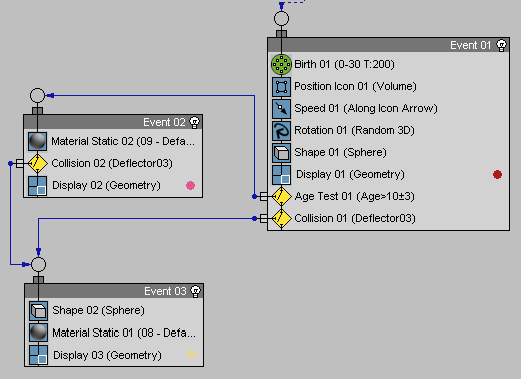
Task: Toggle the Event 01 lightbulb on/off
Action: (x=501, y=45)
